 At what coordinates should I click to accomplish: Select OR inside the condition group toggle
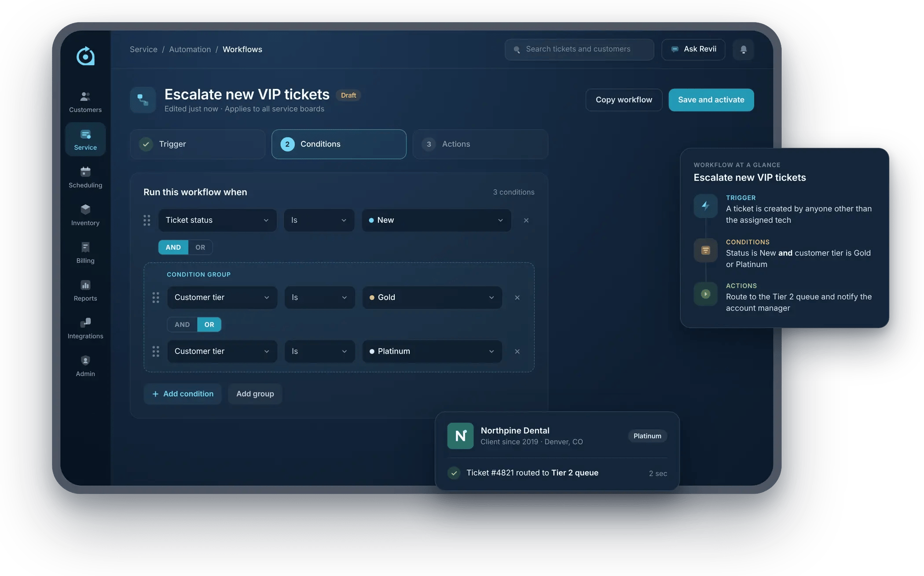[x=209, y=325]
